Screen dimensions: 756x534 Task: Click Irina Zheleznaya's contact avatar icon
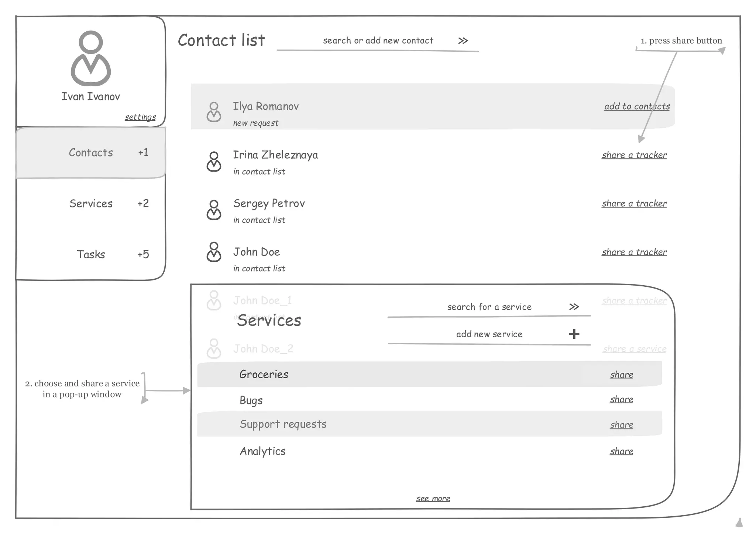214,161
